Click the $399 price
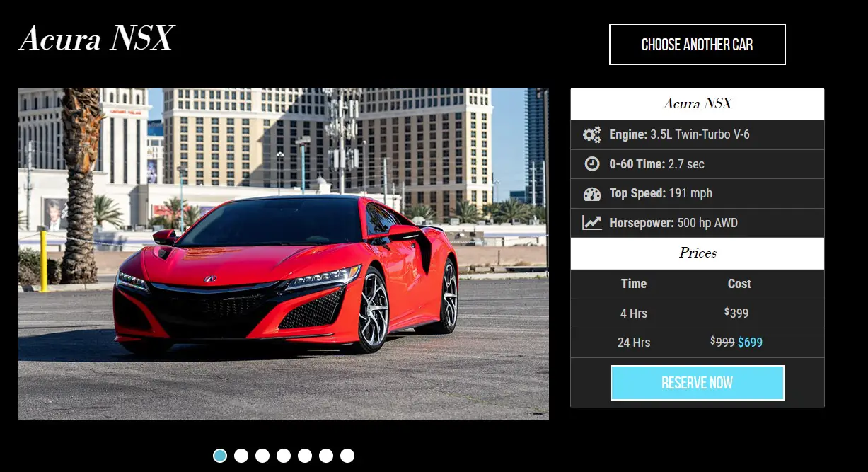This screenshot has height=472, width=868. (x=736, y=313)
